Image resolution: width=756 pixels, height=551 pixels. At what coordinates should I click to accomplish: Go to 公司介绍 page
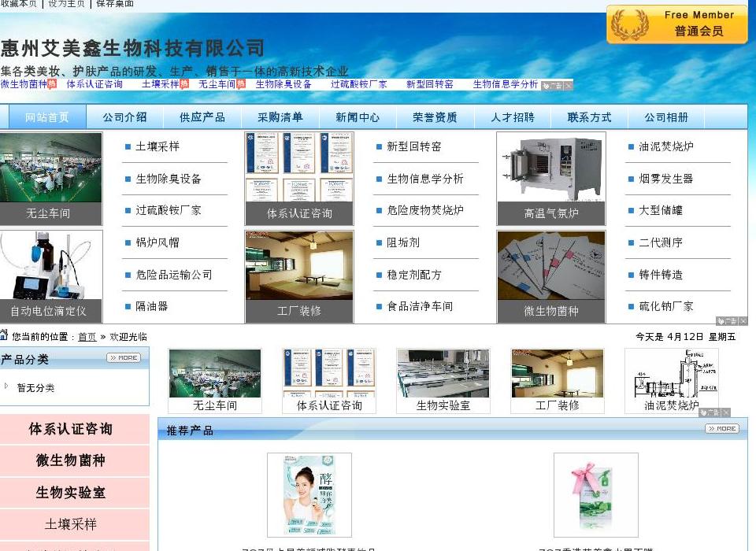point(124,117)
